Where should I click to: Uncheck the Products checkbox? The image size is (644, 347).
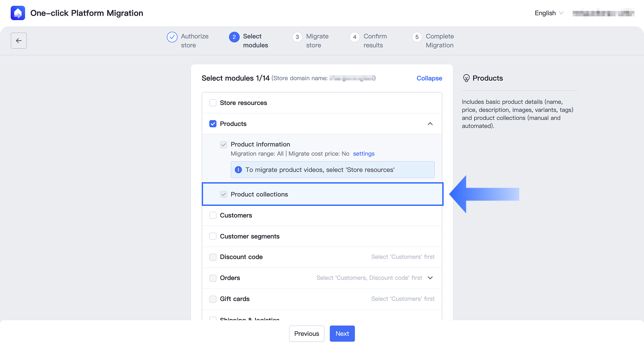tap(213, 124)
